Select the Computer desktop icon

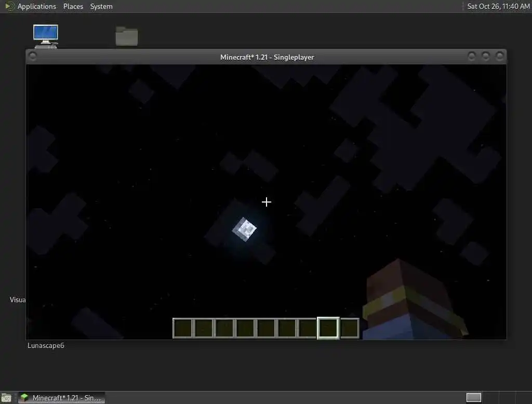[46, 36]
